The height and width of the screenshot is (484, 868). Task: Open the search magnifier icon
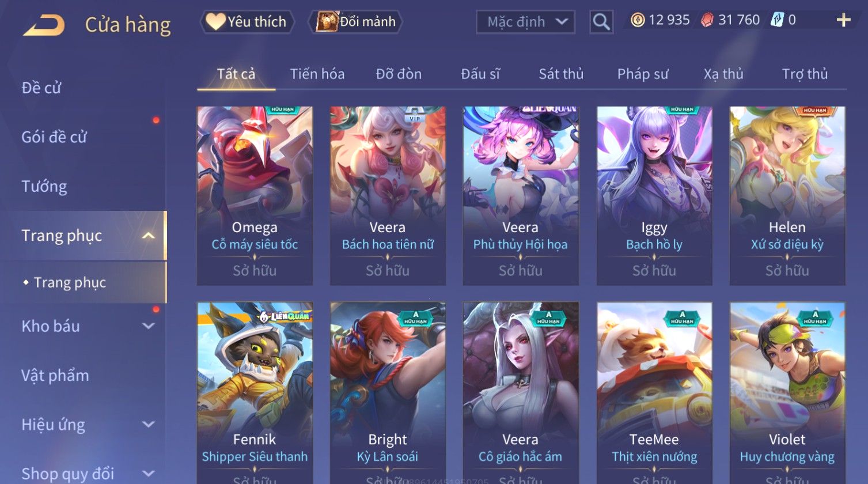tap(601, 22)
